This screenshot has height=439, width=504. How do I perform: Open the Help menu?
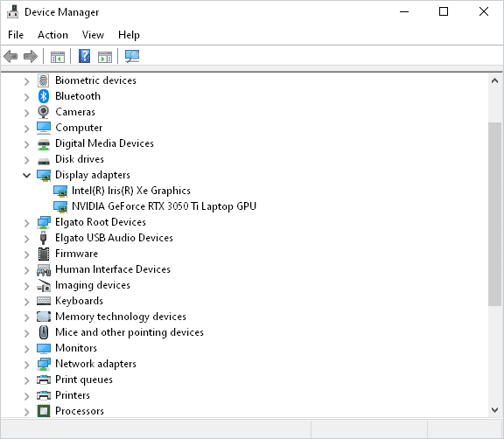click(129, 35)
